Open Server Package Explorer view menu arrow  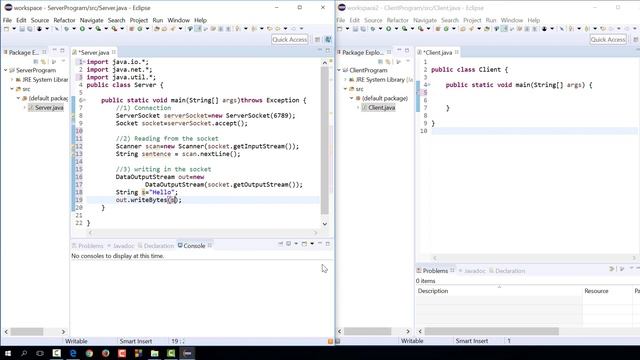click(x=63, y=62)
